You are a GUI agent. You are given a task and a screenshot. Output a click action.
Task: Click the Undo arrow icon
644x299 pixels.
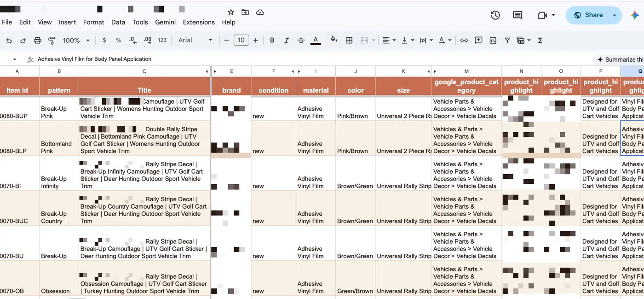click(9, 41)
